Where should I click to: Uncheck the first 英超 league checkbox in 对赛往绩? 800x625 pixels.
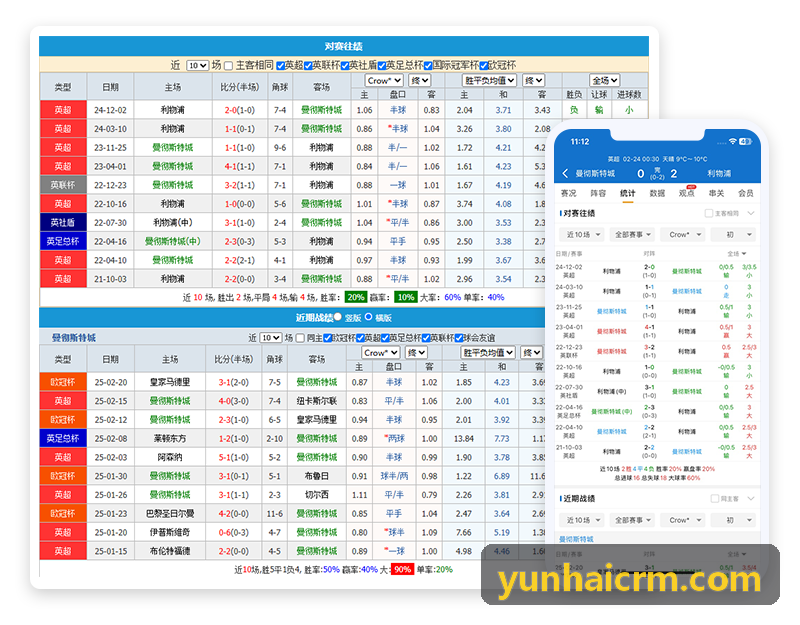coord(281,65)
